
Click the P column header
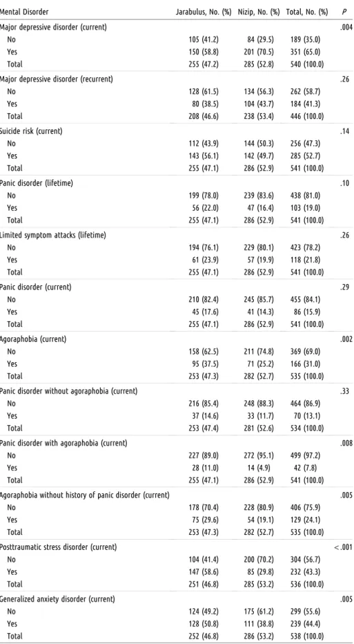(344, 12)
